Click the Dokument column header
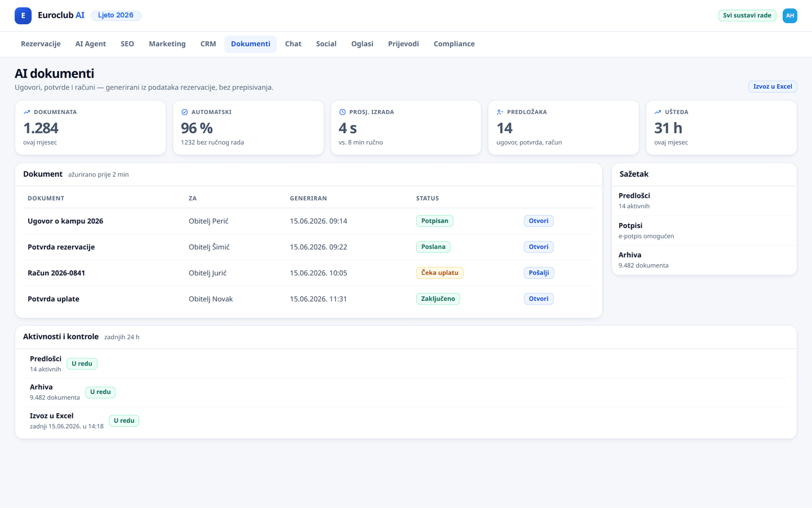The height and width of the screenshot is (508, 812). point(46,199)
